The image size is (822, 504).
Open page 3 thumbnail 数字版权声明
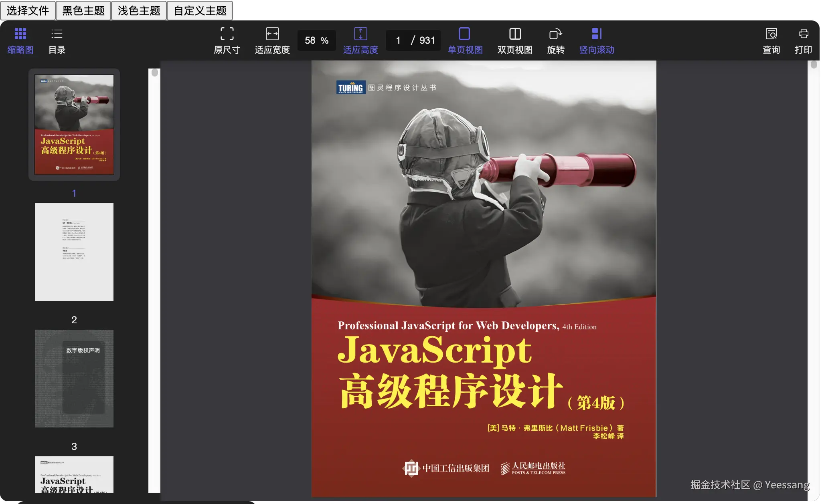coord(74,379)
